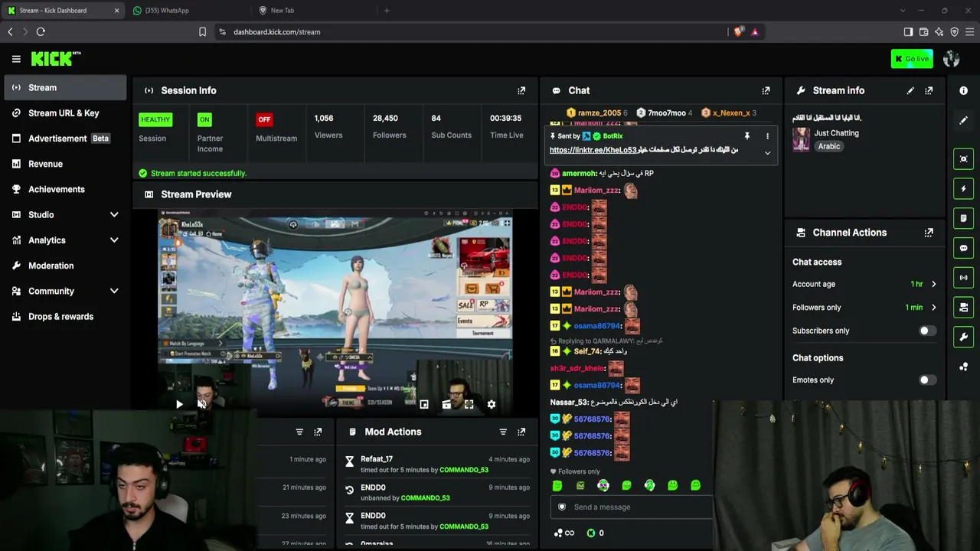
Task: Open a new browser tab
Action: tap(387, 11)
